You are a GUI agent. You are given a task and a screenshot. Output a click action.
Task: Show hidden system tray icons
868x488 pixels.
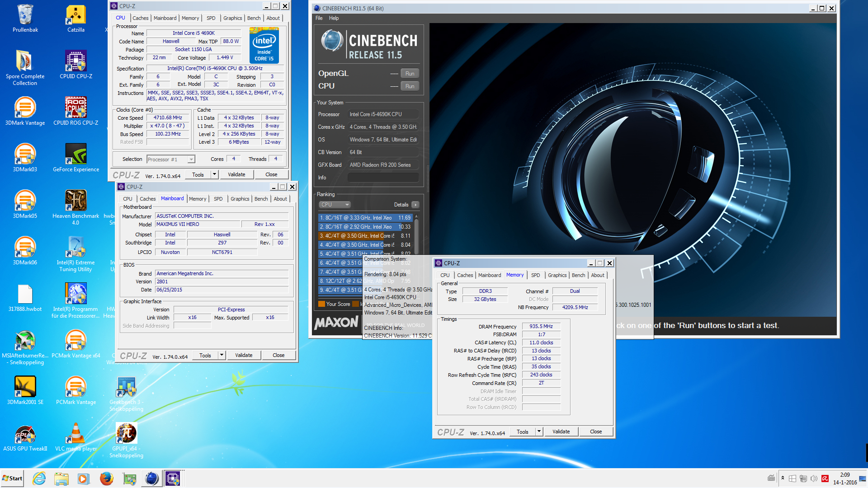[x=783, y=479]
